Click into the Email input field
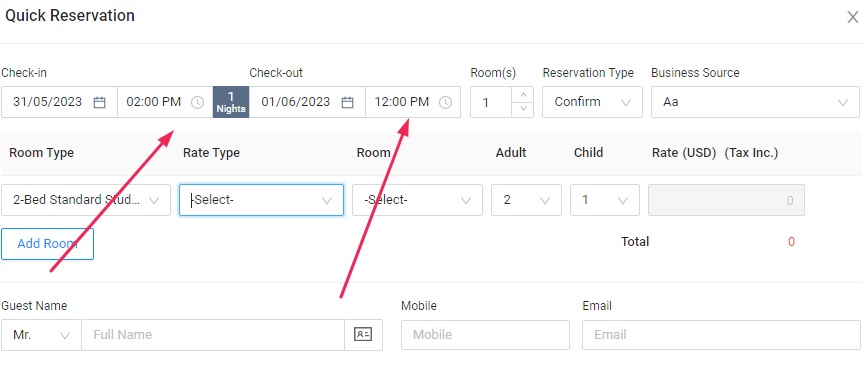The width and height of the screenshot is (864, 376). [x=721, y=335]
